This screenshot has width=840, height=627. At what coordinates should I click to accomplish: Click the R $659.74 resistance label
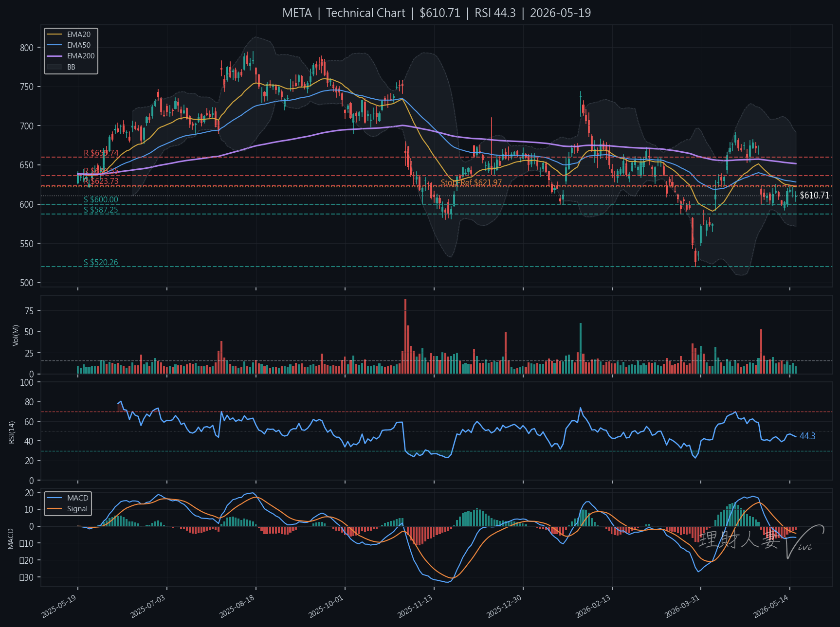(101, 153)
